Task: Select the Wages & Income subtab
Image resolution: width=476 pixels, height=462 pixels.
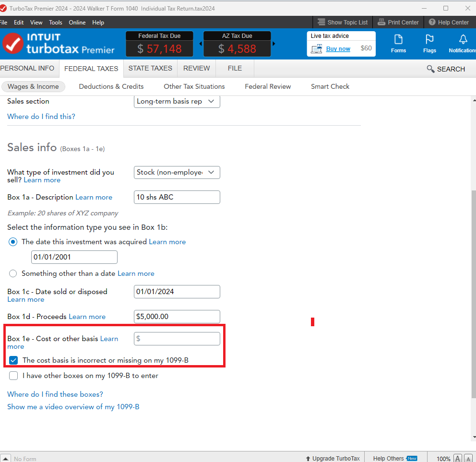Action: [x=33, y=86]
